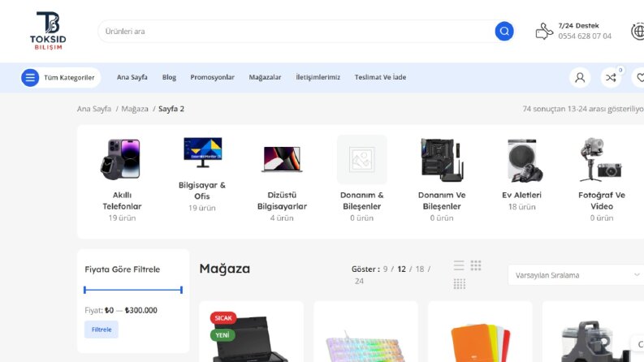644x362 pixels.
Task: Open Ana Sayfa in navigation menu
Action: (x=132, y=77)
